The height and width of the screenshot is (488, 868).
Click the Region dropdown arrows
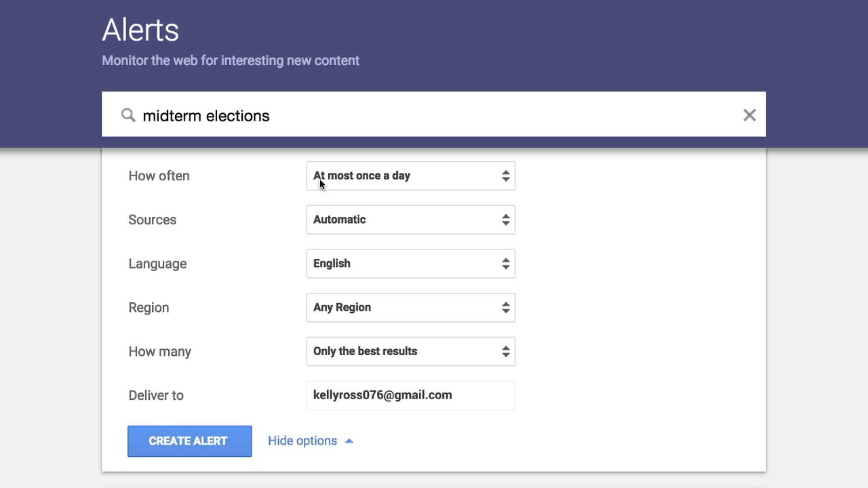point(506,308)
